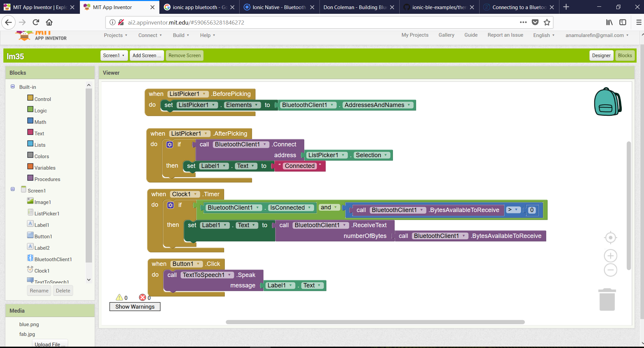The image size is (644, 348).
Task: Click the yellow warning triangle counter
Action: click(x=119, y=297)
